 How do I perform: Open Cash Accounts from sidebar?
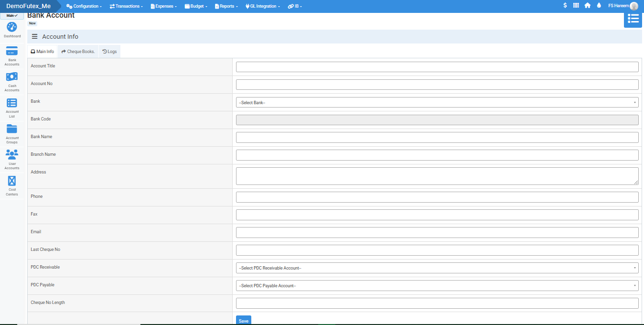(x=12, y=77)
